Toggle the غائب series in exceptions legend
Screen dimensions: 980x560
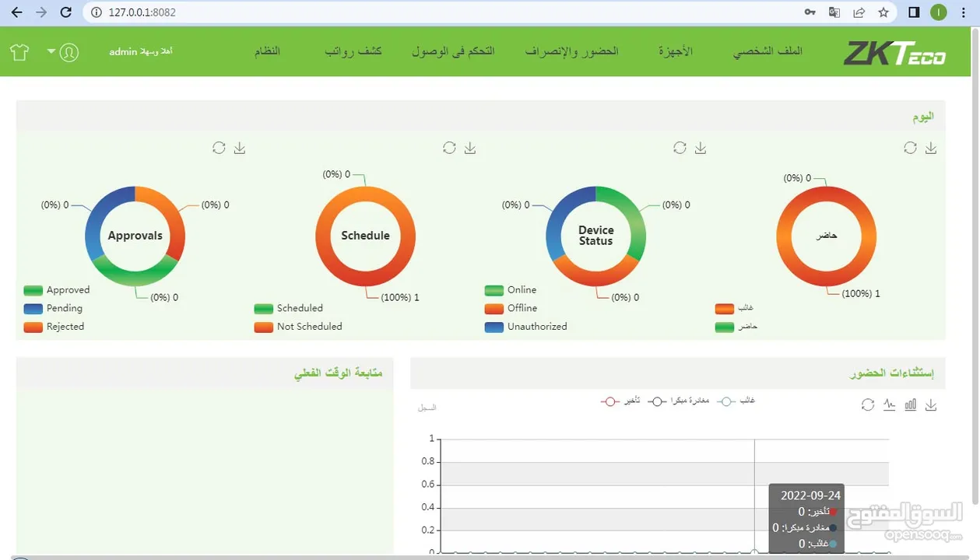[x=737, y=401]
